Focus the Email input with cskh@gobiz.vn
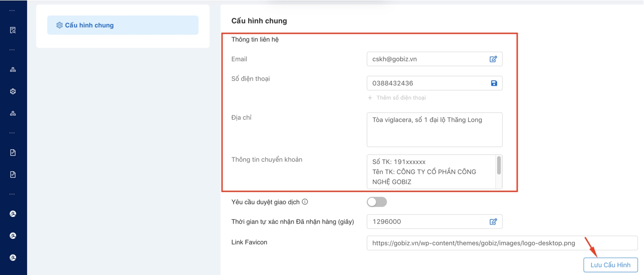 426,59
